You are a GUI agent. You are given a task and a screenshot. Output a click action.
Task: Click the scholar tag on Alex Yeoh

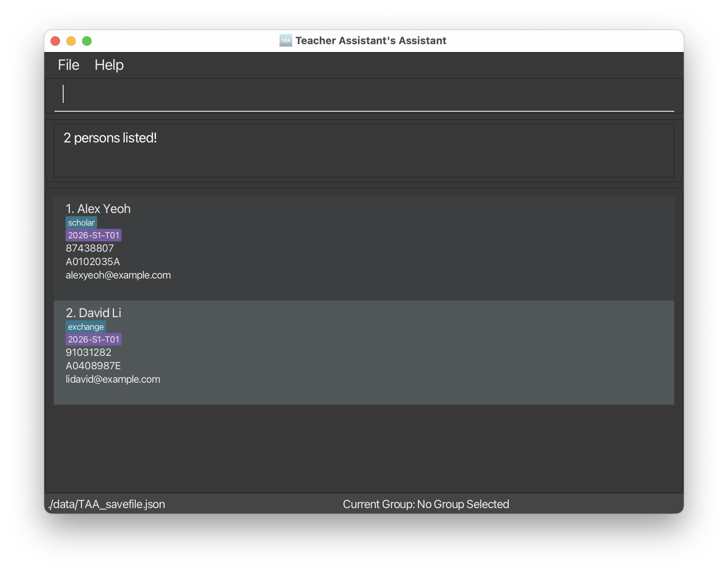click(x=81, y=222)
